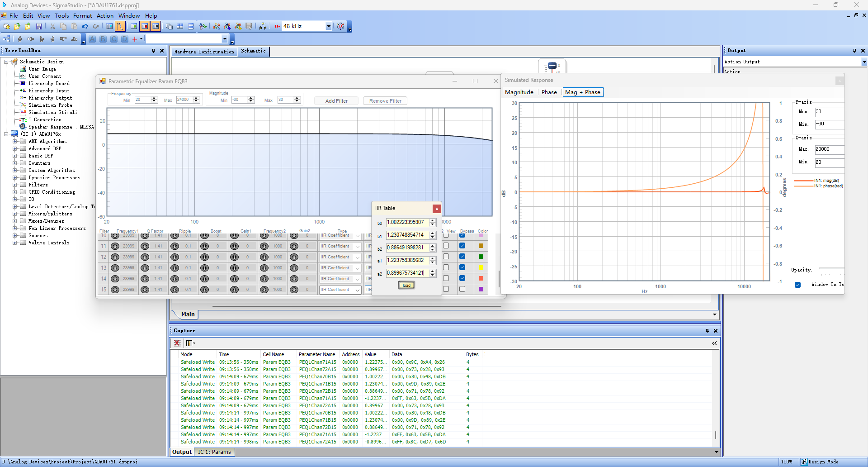
Task: Click the Redo arrow icon
Action: pos(96,26)
